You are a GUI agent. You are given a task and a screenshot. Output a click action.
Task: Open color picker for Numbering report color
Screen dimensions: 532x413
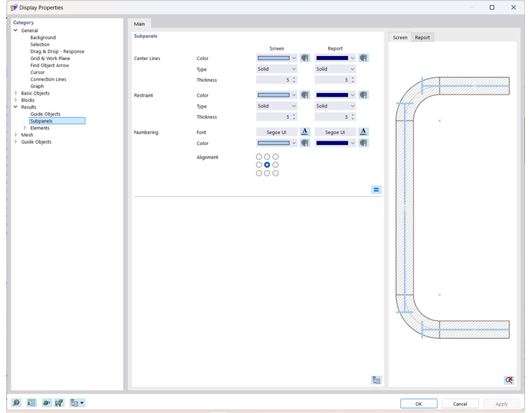[363, 143]
